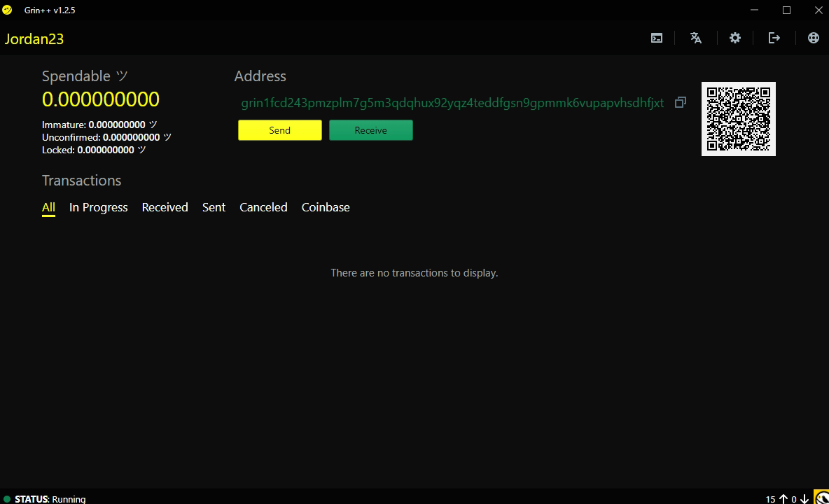The image size is (829, 504).
Task: Switch to the Sent tab
Action: coord(214,208)
